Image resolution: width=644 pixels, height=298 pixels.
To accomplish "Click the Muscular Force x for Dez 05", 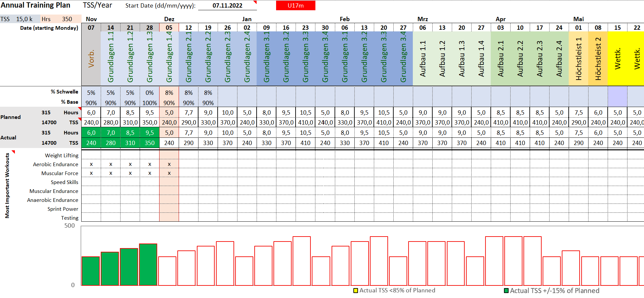I will (x=169, y=173).
